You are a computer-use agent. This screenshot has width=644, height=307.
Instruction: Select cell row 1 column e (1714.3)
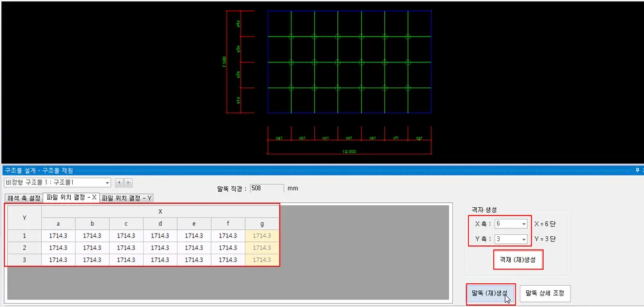coord(194,236)
